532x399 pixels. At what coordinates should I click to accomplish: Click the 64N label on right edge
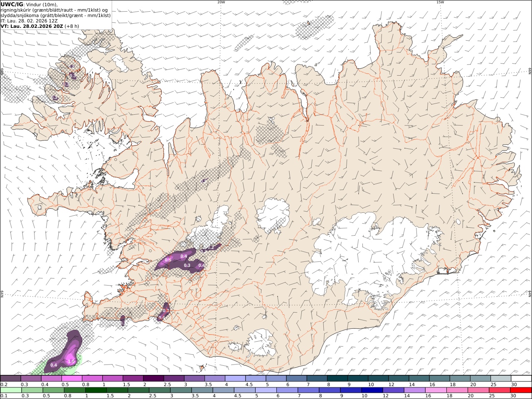[530, 294]
